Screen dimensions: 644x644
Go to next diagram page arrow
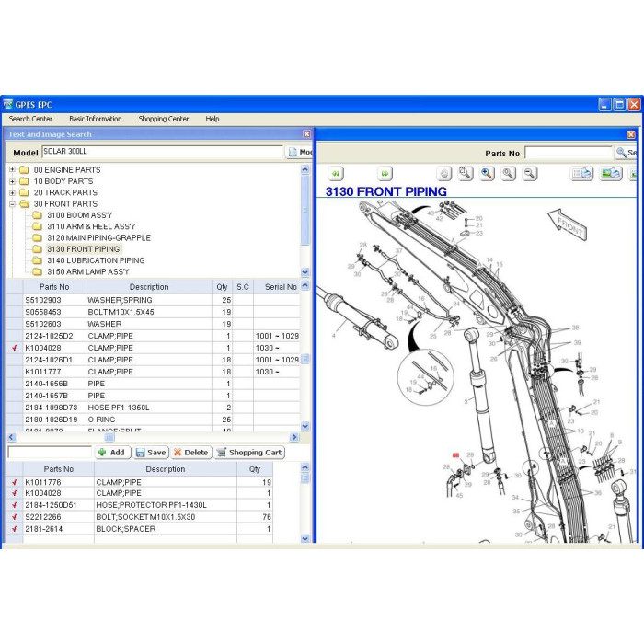385,173
